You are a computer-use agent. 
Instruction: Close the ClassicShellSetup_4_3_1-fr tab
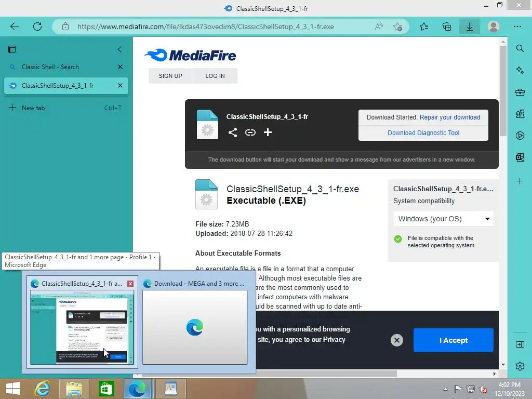click(120, 86)
